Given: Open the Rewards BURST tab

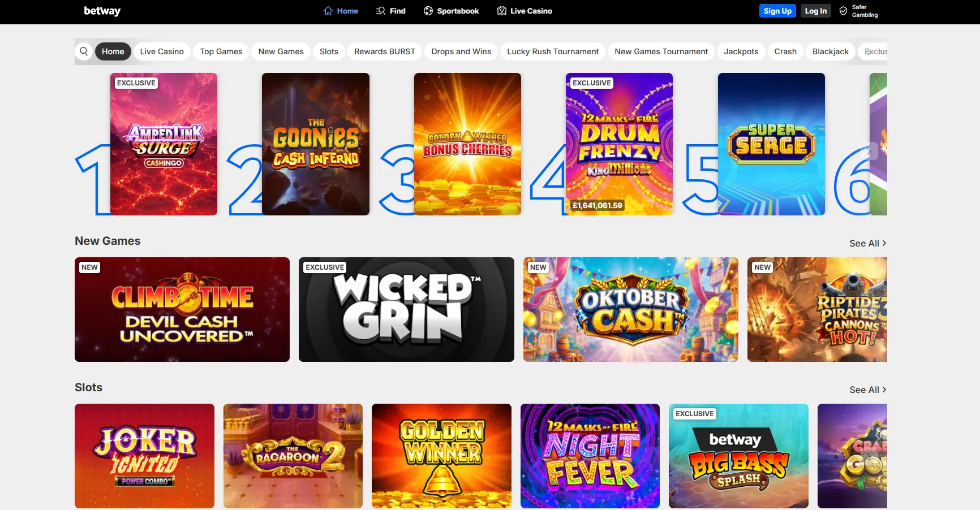Looking at the screenshot, I should point(385,51).
